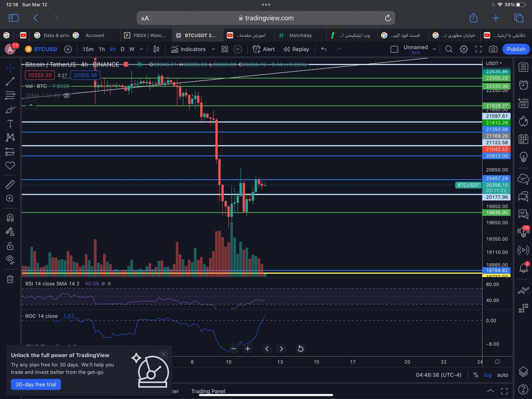Screen dimensions: 532x399
Task: Toggle stay in drawing mode
Action: (10, 231)
